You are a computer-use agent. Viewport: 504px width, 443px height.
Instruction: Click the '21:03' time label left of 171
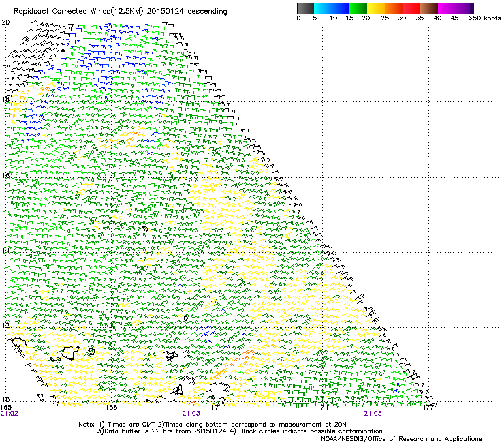pos(191,414)
